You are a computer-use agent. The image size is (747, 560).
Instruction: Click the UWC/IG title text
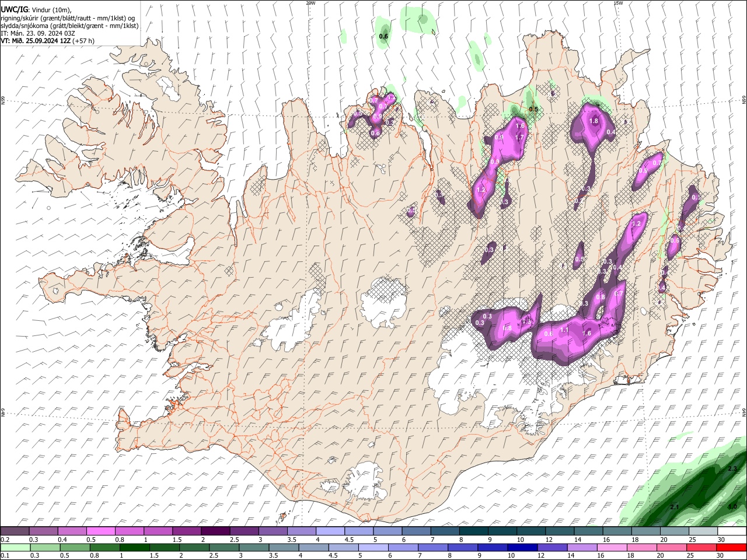(14, 9)
